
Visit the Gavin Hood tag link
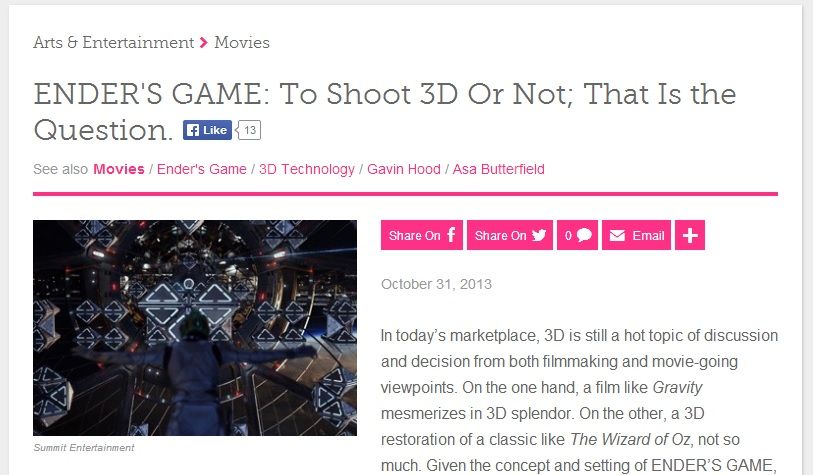[404, 169]
